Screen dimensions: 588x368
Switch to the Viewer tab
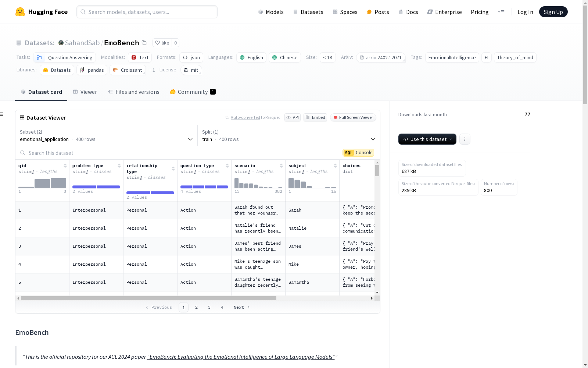[85, 92]
